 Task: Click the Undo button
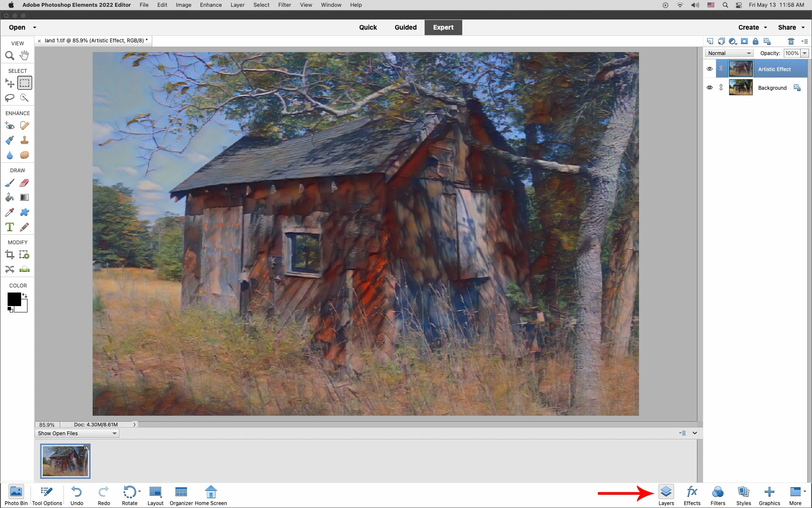(77, 495)
